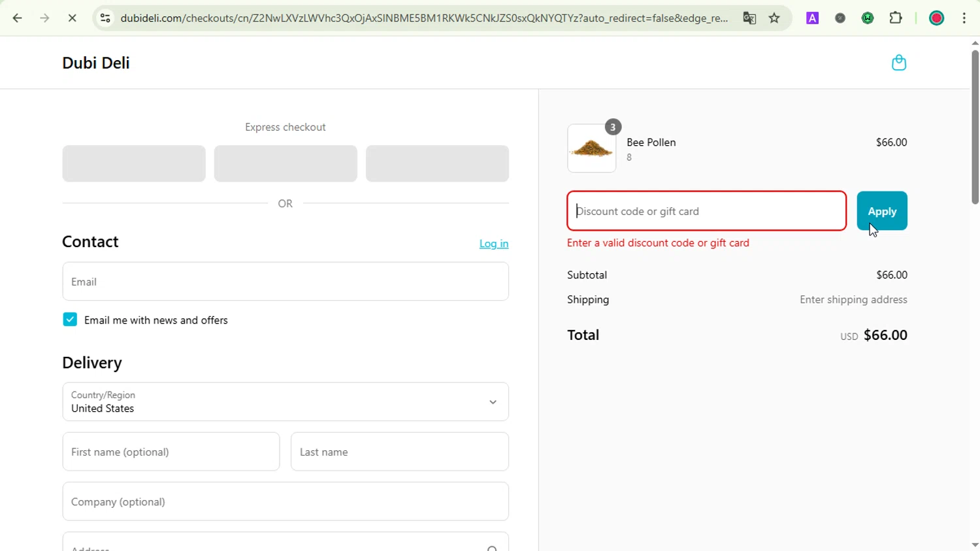Open the browser profile avatar
The height and width of the screenshot is (551, 980).
click(937, 18)
